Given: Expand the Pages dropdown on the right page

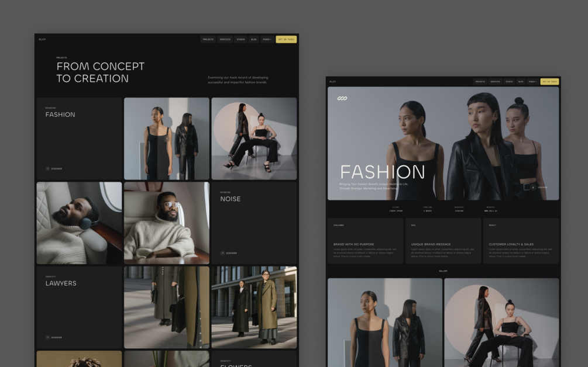Looking at the screenshot, I should click(x=532, y=82).
